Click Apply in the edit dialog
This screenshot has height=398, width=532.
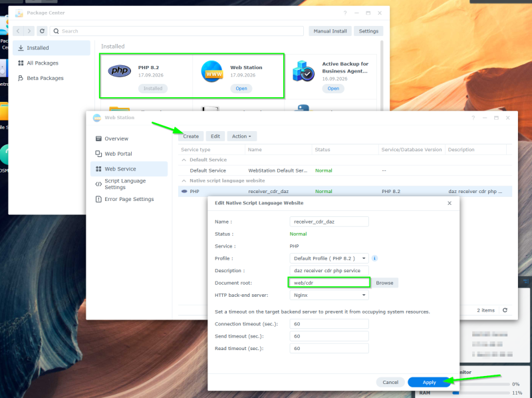coord(429,382)
